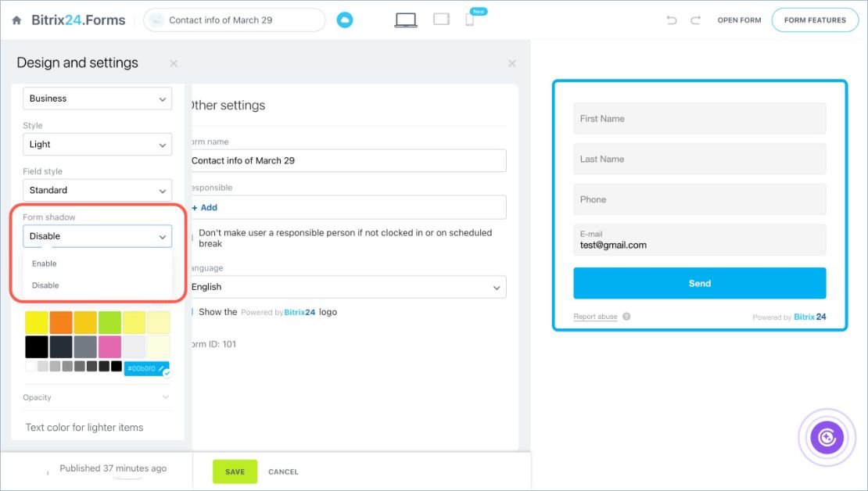Open the Form shadow dropdown
Viewport: 868px width, 491px height.
(x=98, y=236)
